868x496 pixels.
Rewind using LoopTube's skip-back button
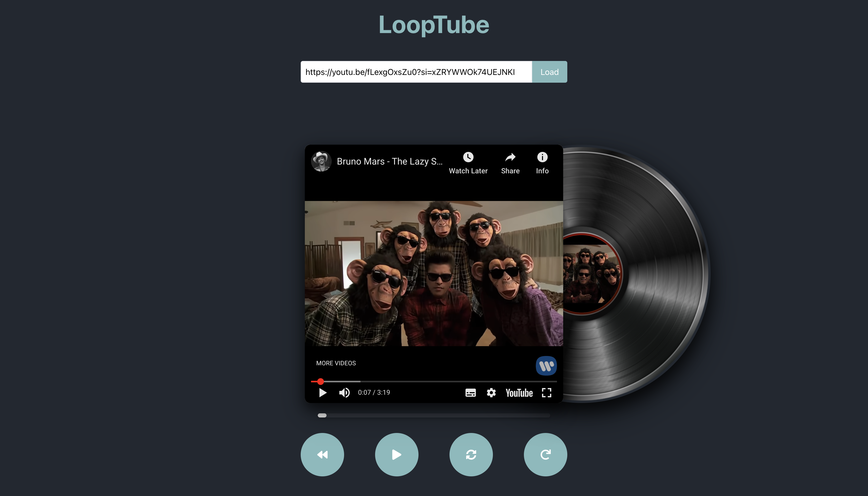(x=322, y=454)
